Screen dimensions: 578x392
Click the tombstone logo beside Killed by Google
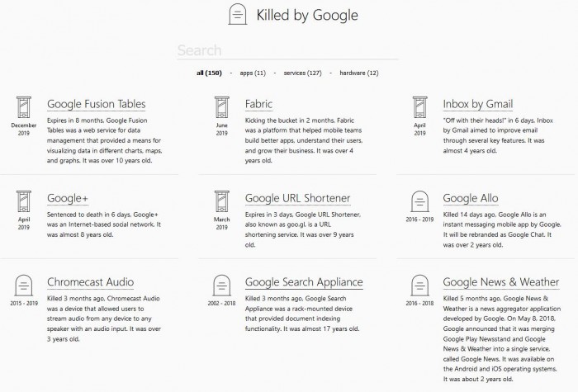(x=238, y=14)
